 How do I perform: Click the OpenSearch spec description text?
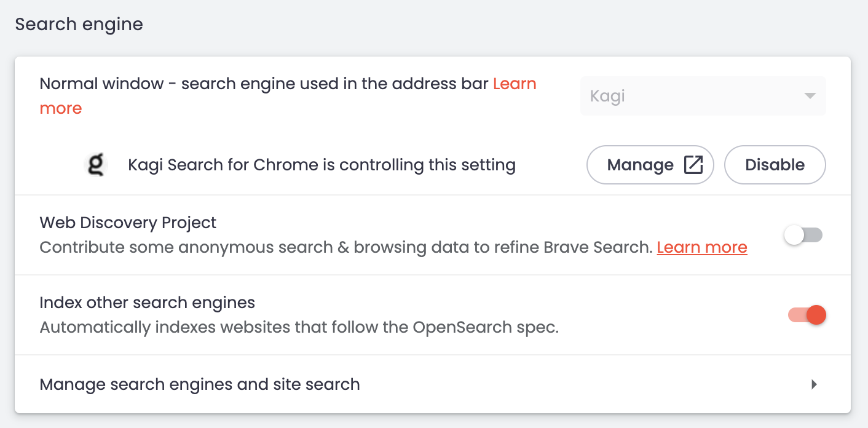pos(299,327)
